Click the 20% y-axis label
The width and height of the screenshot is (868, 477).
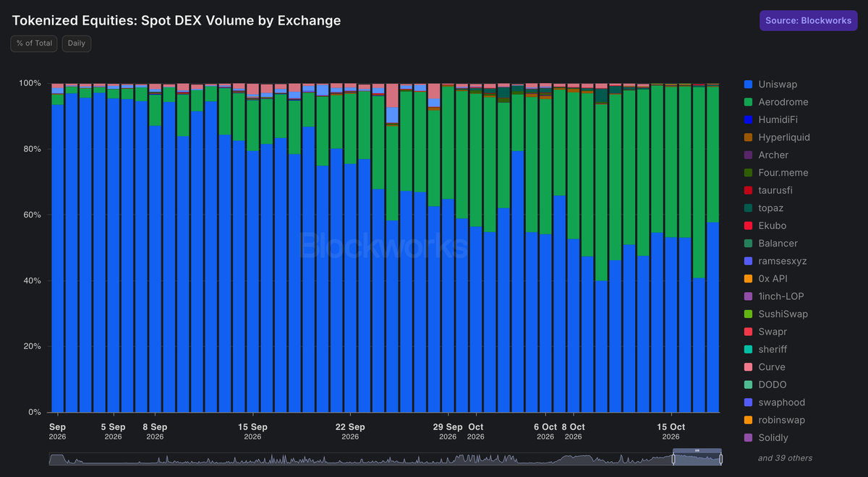pos(33,347)
